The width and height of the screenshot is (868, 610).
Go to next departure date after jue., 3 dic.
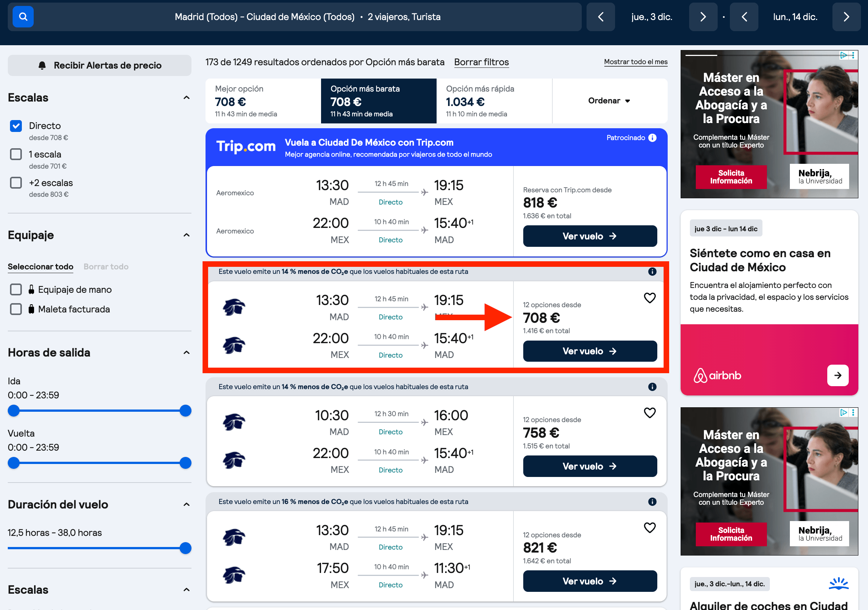click(703, 17)
